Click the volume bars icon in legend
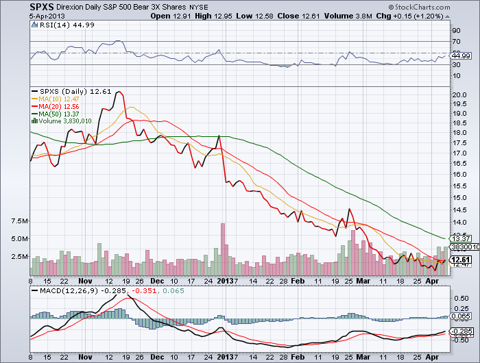 tap(34, 121)
